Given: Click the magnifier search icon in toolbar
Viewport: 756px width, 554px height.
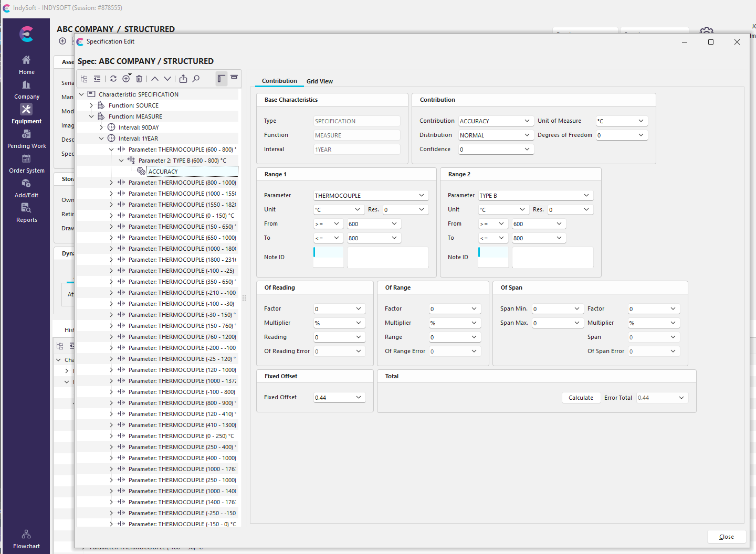Looking at the screenshot, I should click(196, 79).
